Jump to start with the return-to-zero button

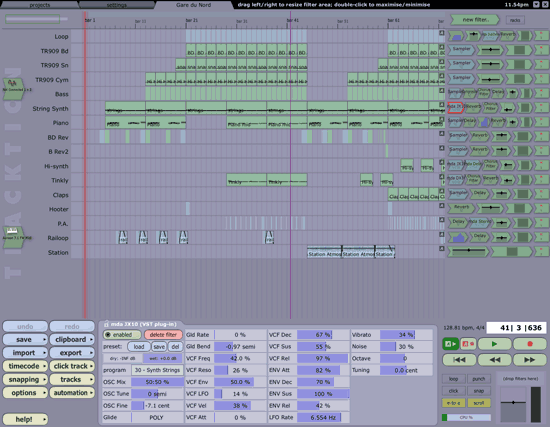click(459, 360)
